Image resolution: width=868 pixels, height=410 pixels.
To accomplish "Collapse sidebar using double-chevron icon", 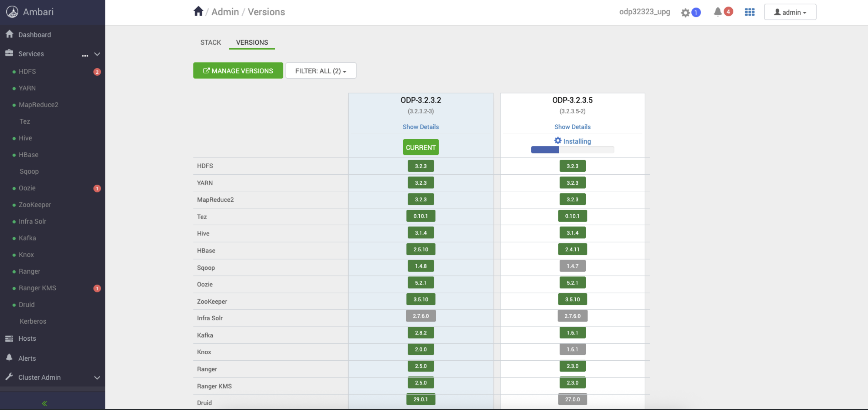I will coord(44,403).
